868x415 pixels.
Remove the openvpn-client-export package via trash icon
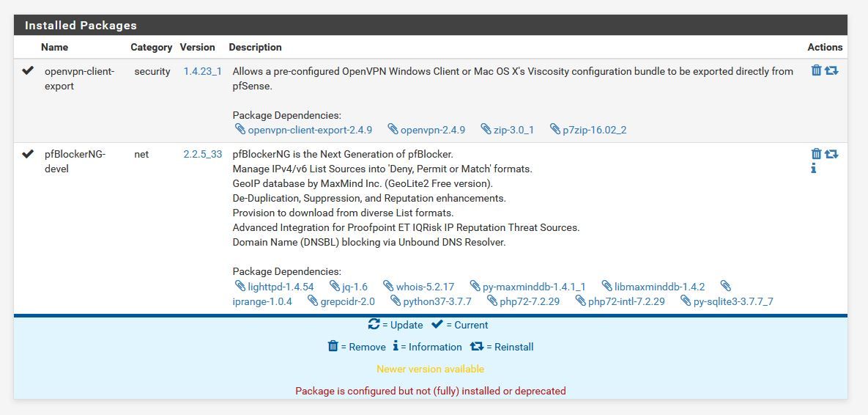[816, 70]
